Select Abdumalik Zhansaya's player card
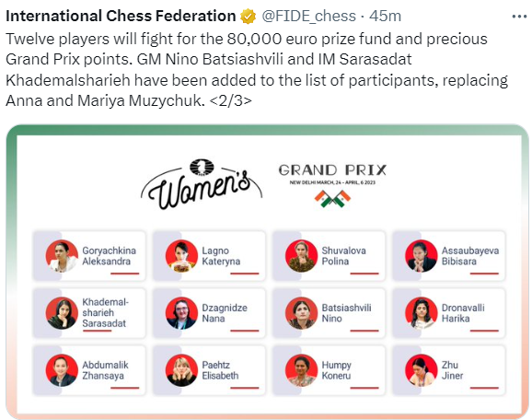 (x=89, y=370)
